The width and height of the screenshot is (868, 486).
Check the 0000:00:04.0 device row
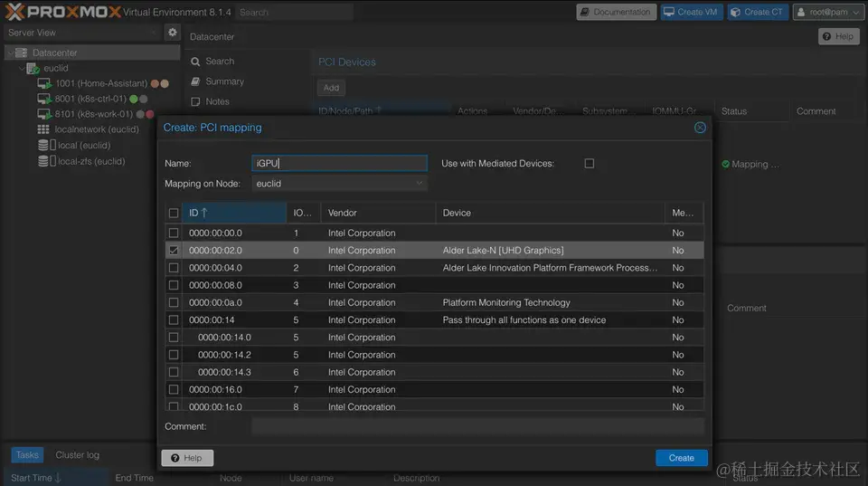[x=174, y=268]
